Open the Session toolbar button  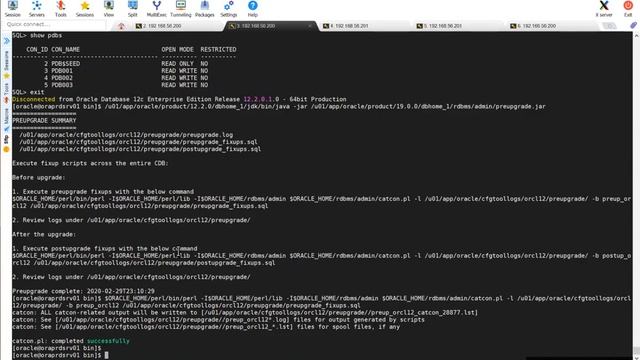click(13, 9)
